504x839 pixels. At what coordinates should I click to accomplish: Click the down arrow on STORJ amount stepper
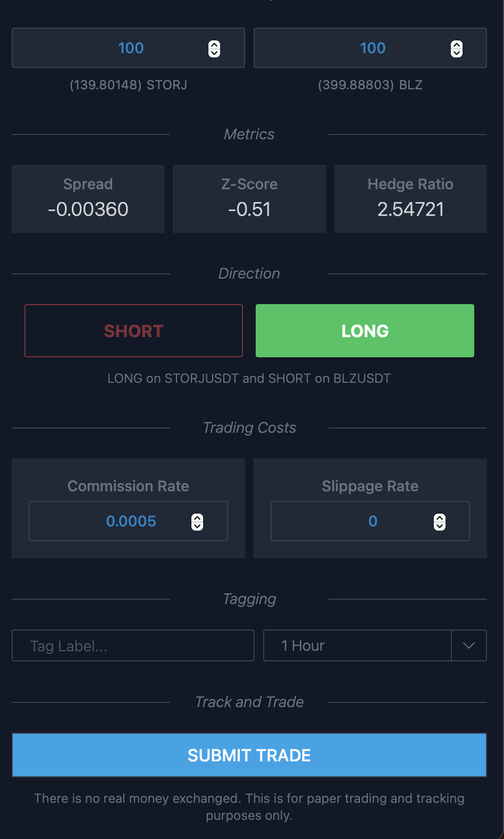[214, 53]
